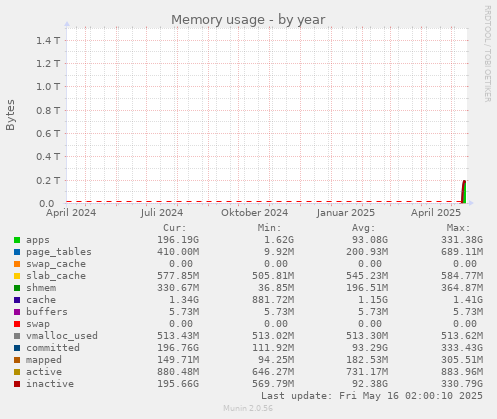Click the 'cache' legend label

(41, 300)
